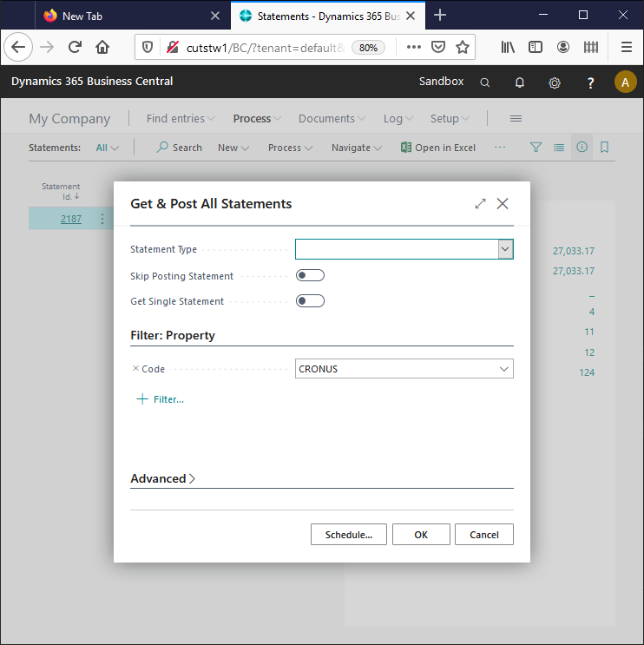Remove the Code filter with X
644x645 pixels.
(135, 369)
